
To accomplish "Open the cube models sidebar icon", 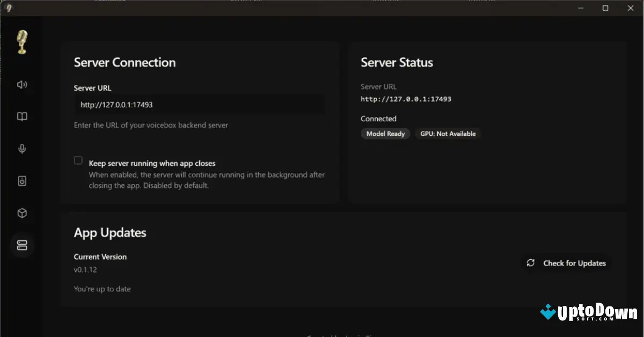I will click(x=22, y=213).
